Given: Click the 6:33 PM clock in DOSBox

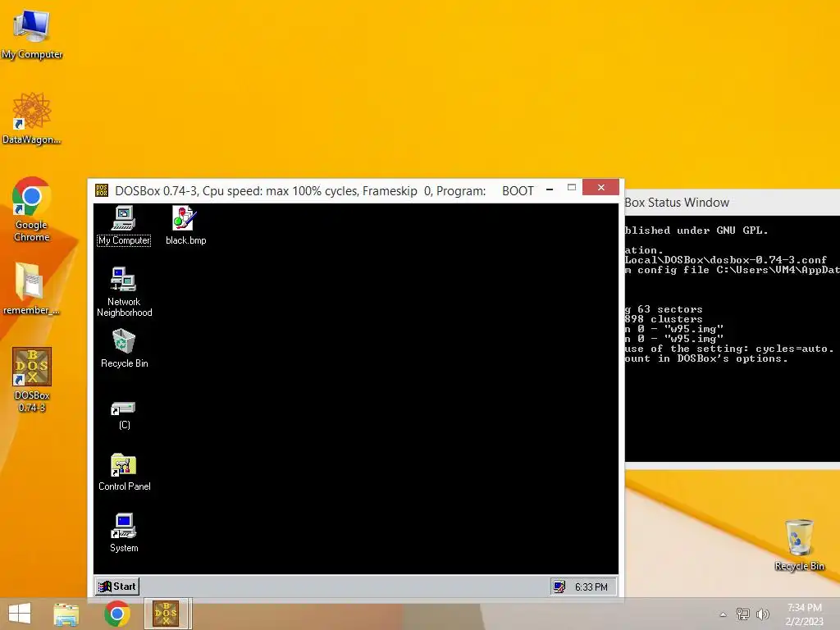Looking at the screenshot, I should [x=591, y=587].
